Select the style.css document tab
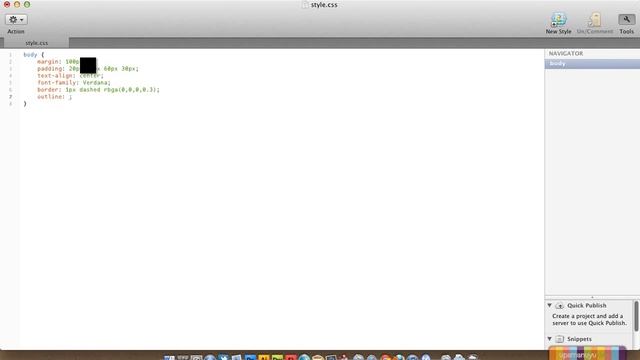Viewport: 640px width, 360px height. point(36,43)
